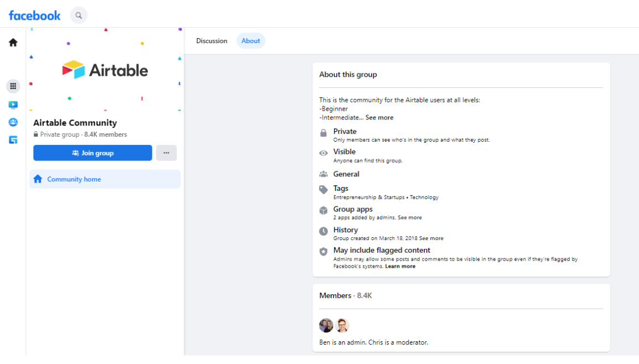Click the About this group heading
This screenshot has width=639, height=364.
[348, 75]
